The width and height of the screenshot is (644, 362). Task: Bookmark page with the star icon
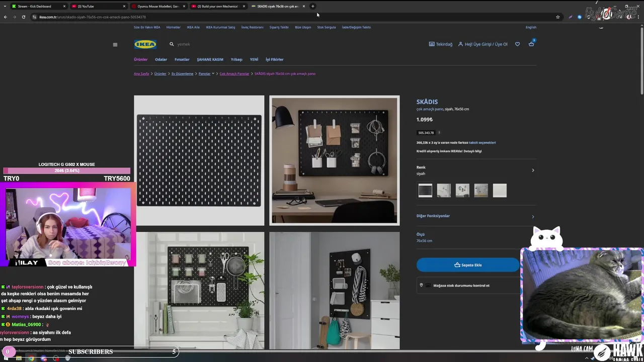point(558,17)
